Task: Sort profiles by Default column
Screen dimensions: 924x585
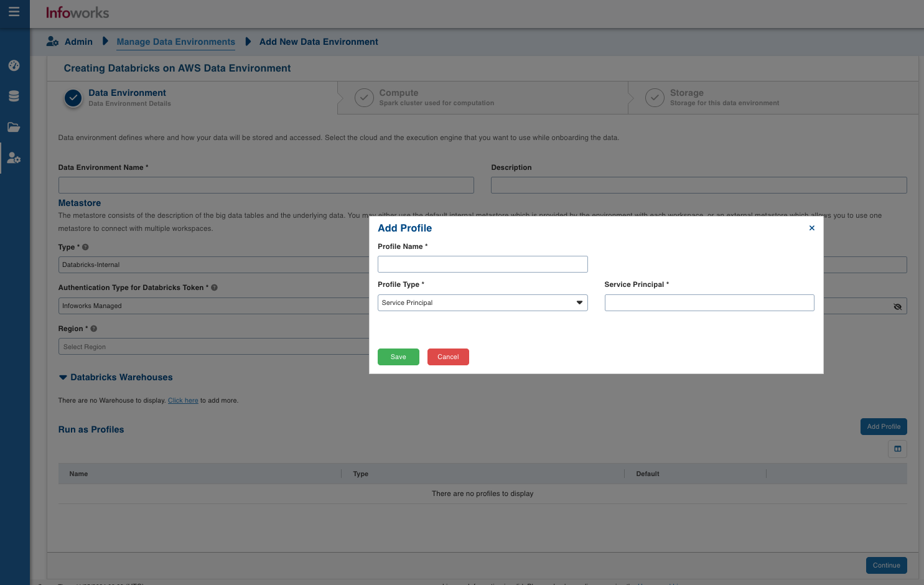Action: click(x=647, y=474)
